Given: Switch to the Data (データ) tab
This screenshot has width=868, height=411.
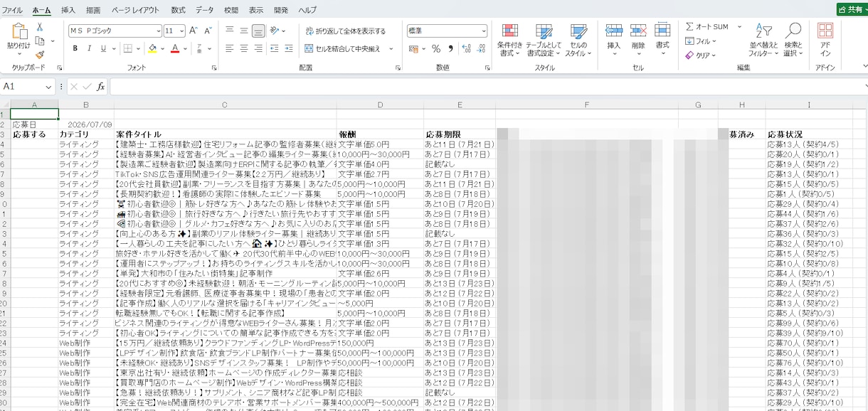Looking at the screenshot, I should coord(204,10).
